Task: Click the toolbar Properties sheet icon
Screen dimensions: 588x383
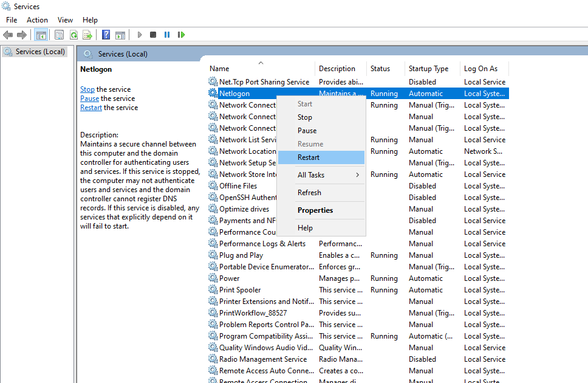Action: point(60,35)
